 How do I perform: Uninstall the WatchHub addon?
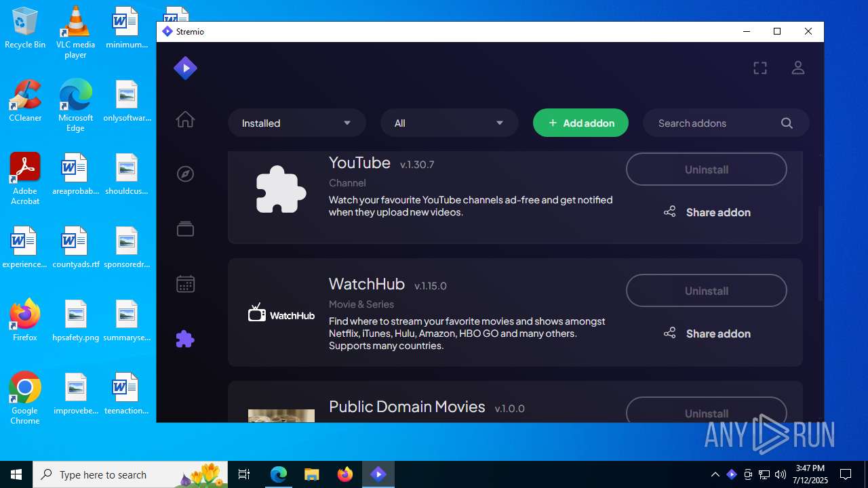707,291
